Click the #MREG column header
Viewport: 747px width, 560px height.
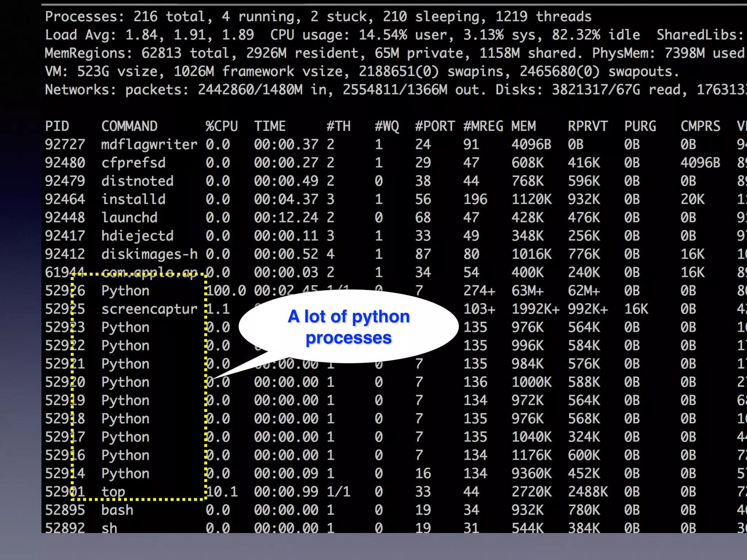tap(483, 126)
